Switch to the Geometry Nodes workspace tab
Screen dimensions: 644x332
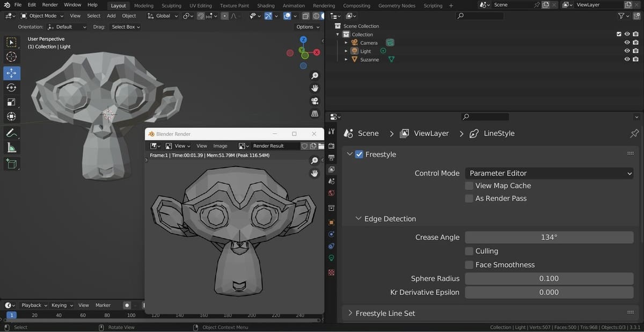tap(397, 5)
